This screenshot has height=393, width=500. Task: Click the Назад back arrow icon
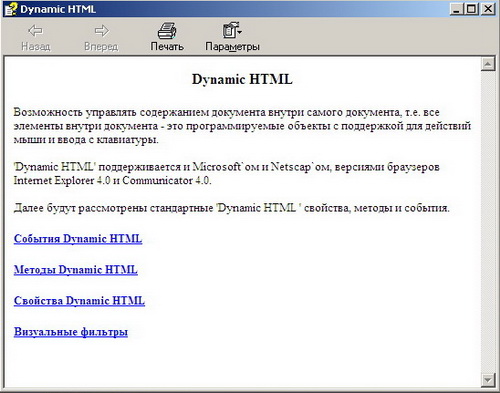(35, 31)
